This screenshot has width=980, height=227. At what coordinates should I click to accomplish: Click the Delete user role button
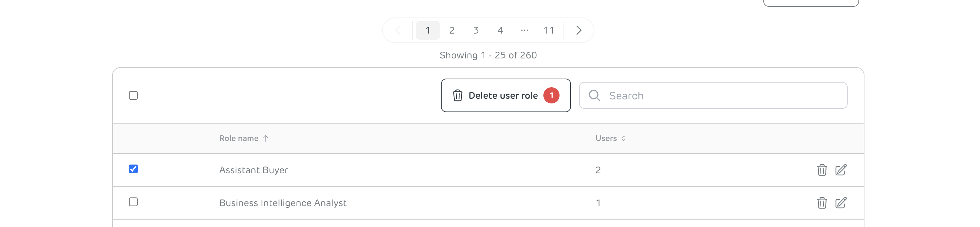click(505, 95)
